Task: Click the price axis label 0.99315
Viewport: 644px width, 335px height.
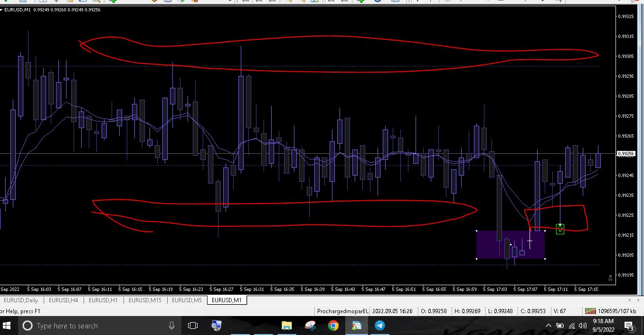Action: [x=627, y=37]
